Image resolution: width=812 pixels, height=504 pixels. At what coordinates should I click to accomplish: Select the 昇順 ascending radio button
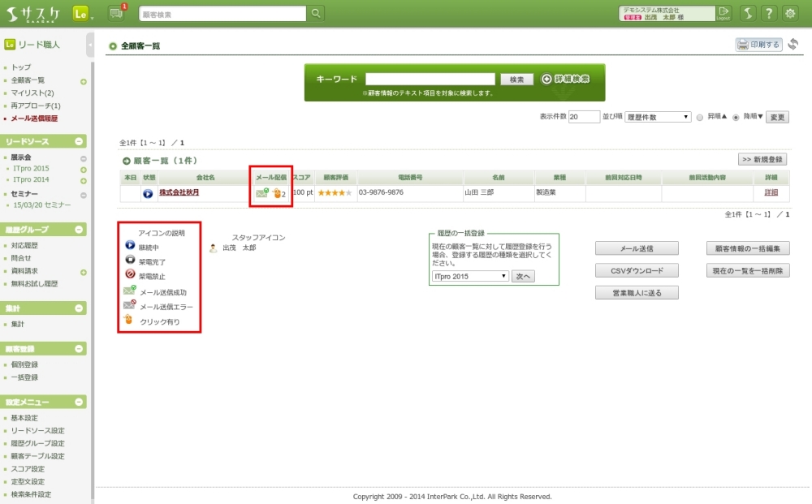[x=700, y=117]
